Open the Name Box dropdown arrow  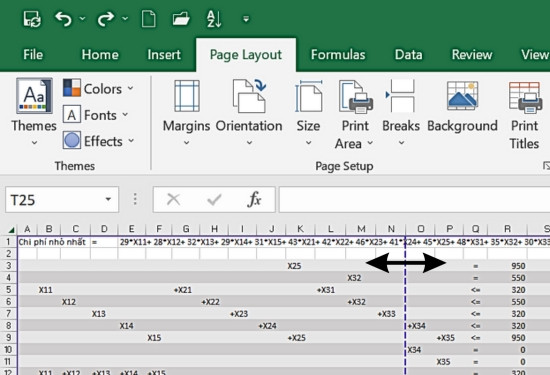pyautogui.click(x=108, y=200)
